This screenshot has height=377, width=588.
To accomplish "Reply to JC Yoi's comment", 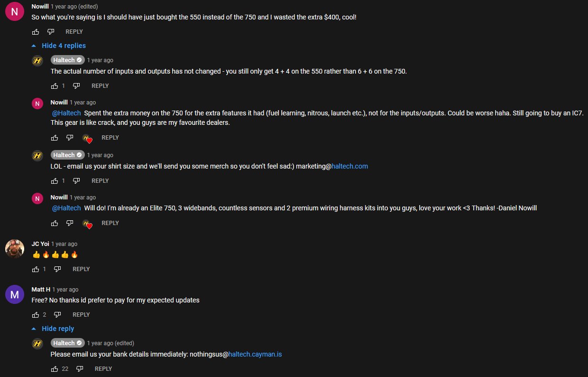I will click(81, 269).
